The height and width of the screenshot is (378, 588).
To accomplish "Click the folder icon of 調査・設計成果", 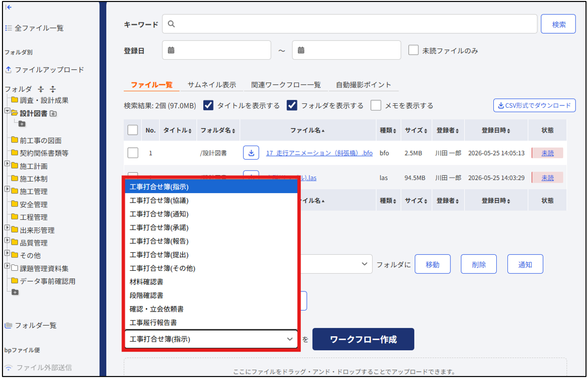I will [x=14, y=100].
